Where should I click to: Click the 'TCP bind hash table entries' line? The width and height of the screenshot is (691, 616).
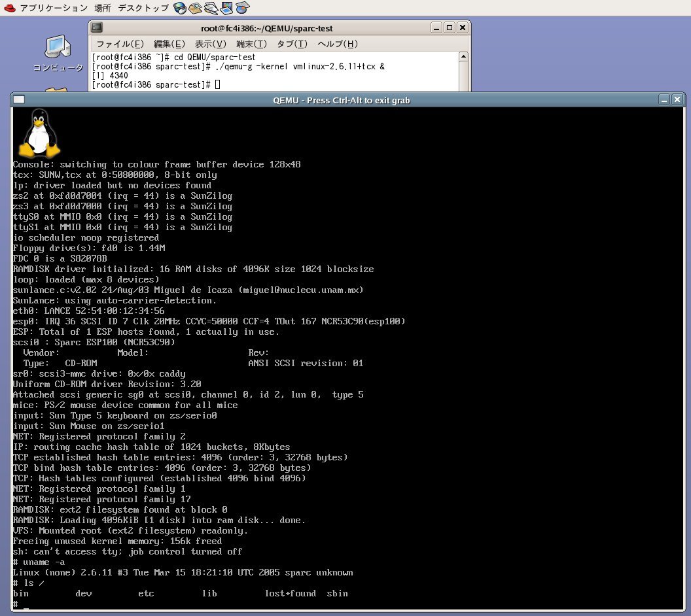click(x=162, y=468)
